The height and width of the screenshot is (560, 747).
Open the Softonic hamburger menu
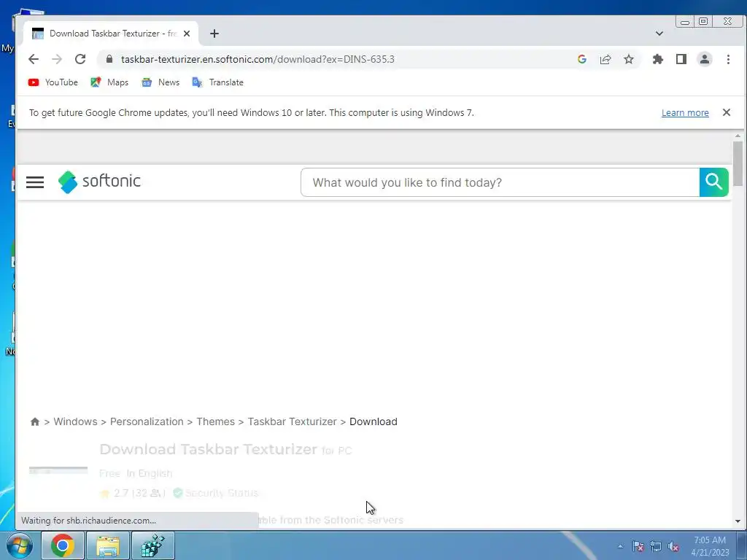pos(35,182)
